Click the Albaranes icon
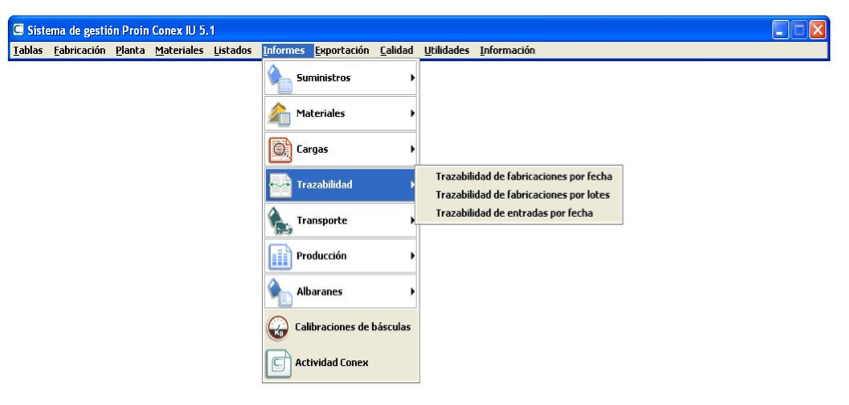This screenshot has height=405, width=849. click(280, 292)
